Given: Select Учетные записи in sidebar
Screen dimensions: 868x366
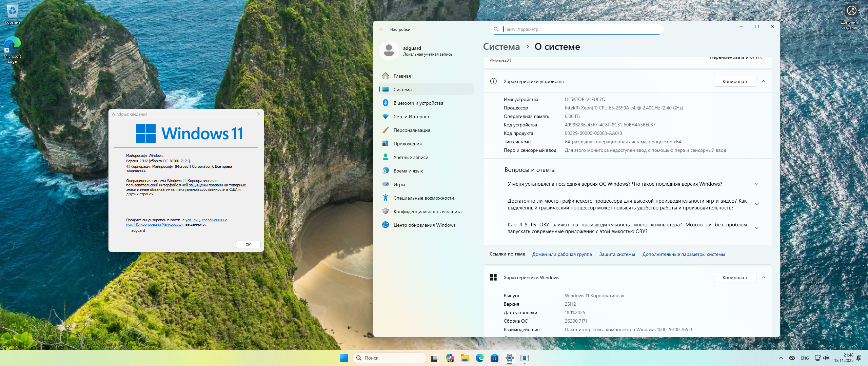Looking at the screenshot, I should click(411, 157).
